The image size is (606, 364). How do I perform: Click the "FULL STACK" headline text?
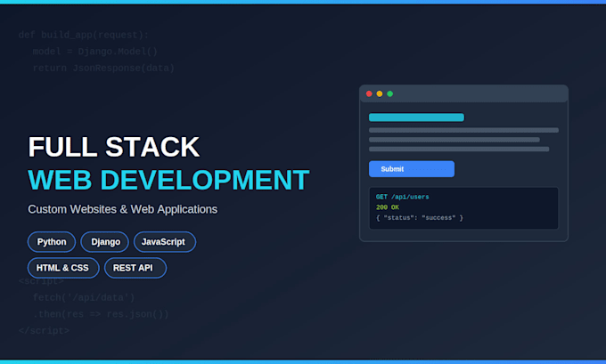114,147
